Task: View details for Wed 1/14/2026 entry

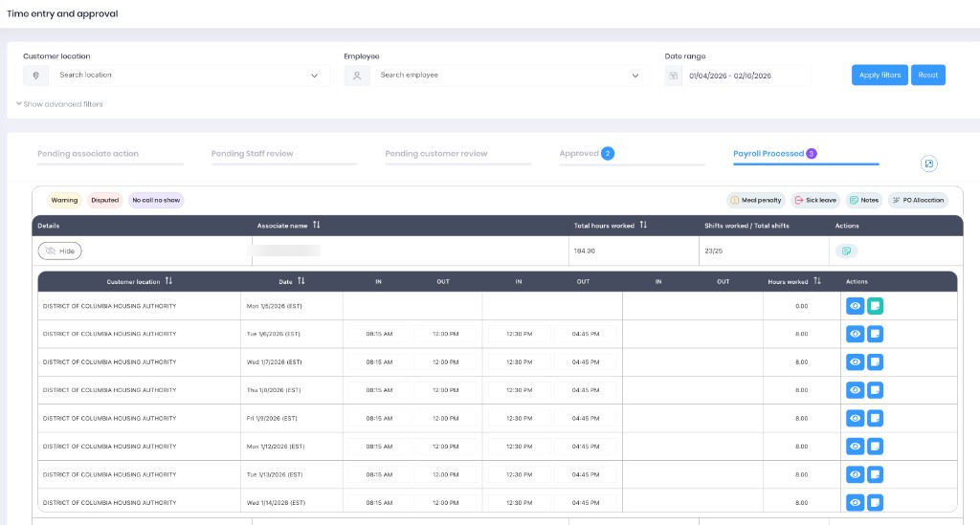Action: 855,502
